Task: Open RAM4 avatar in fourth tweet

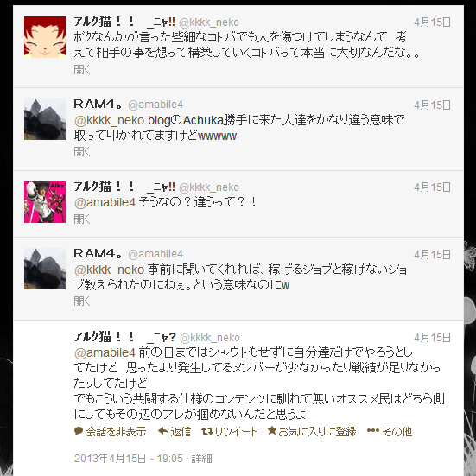Action: (x=45, y=269)
